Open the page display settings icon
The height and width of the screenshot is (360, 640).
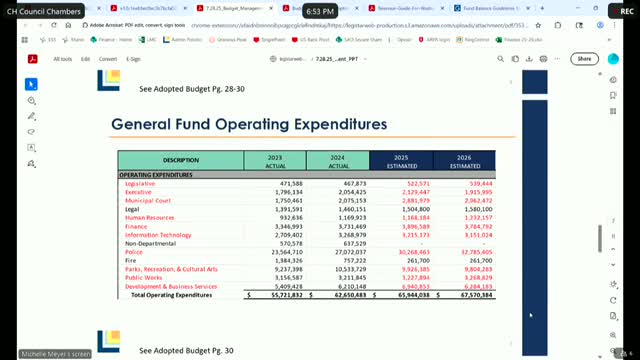pyautogui.click(x=613, y=284)
